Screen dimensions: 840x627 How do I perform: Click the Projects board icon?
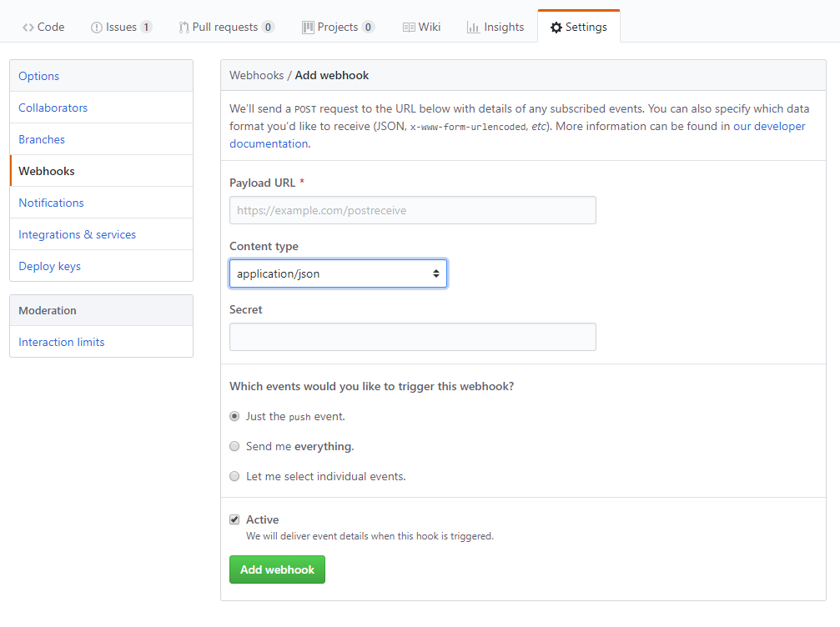coord(308,28)
